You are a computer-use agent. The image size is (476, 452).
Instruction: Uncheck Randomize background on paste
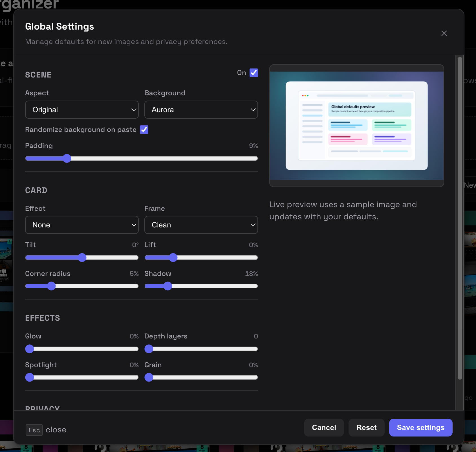pos(144,130)
